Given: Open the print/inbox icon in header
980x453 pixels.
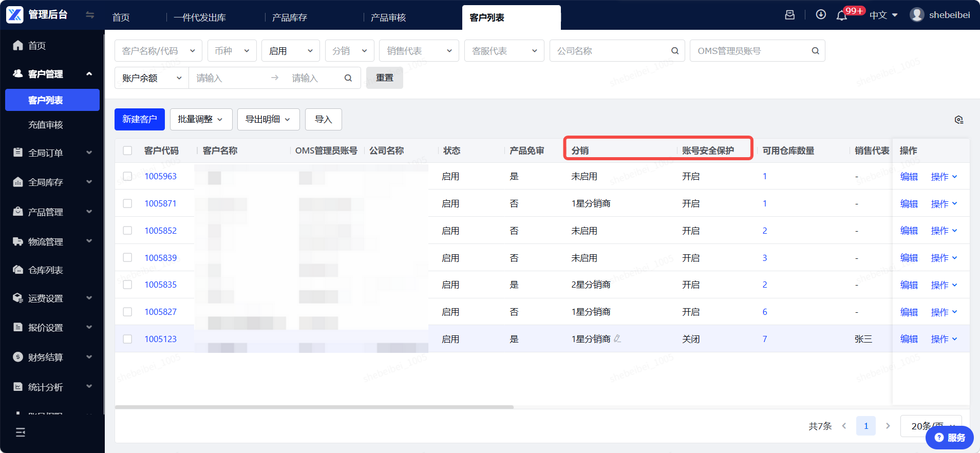Looking at the screenshot, I should 790,15.
